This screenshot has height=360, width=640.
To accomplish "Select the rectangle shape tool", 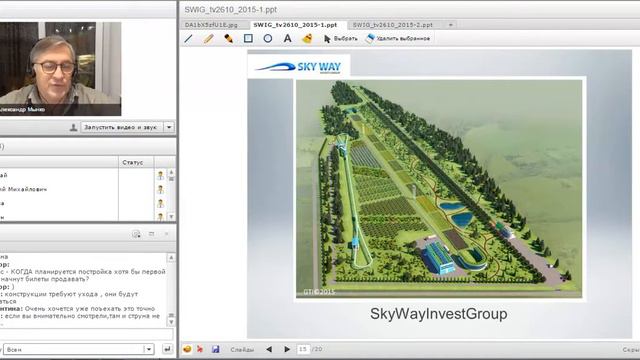I will coord(248,38).
